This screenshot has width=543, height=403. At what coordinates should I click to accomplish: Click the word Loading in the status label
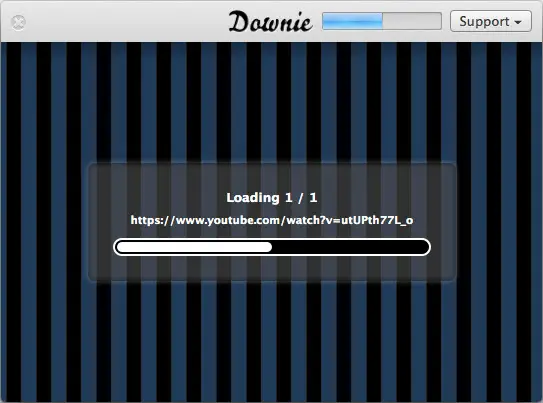(x=253, y=198)
